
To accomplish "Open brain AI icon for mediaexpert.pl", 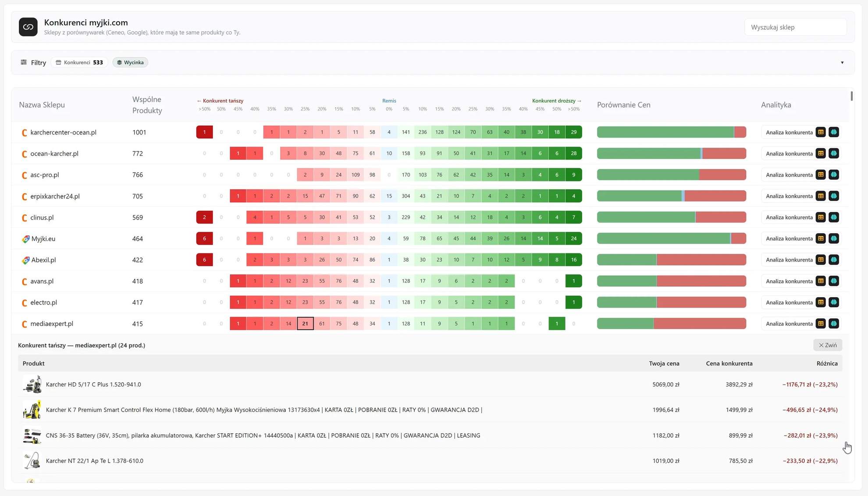I will (834, 323).
